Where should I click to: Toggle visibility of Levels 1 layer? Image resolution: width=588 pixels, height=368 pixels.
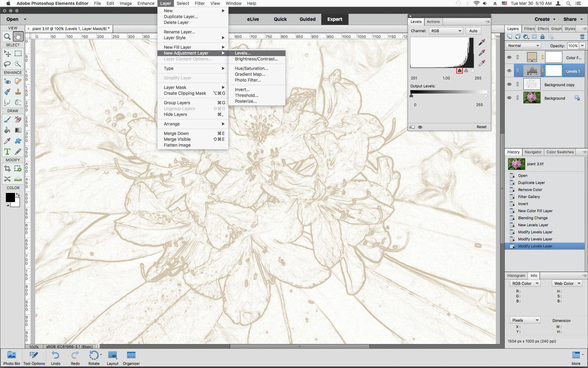(x=509, y=71)
